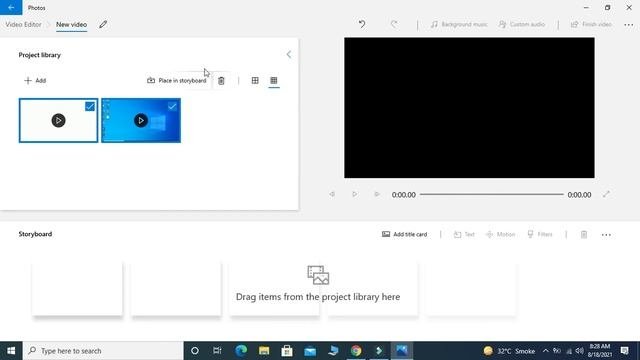This screenshot has width=640, height=360.
Task: Select the New video title tab
Action: click(71, 24)
